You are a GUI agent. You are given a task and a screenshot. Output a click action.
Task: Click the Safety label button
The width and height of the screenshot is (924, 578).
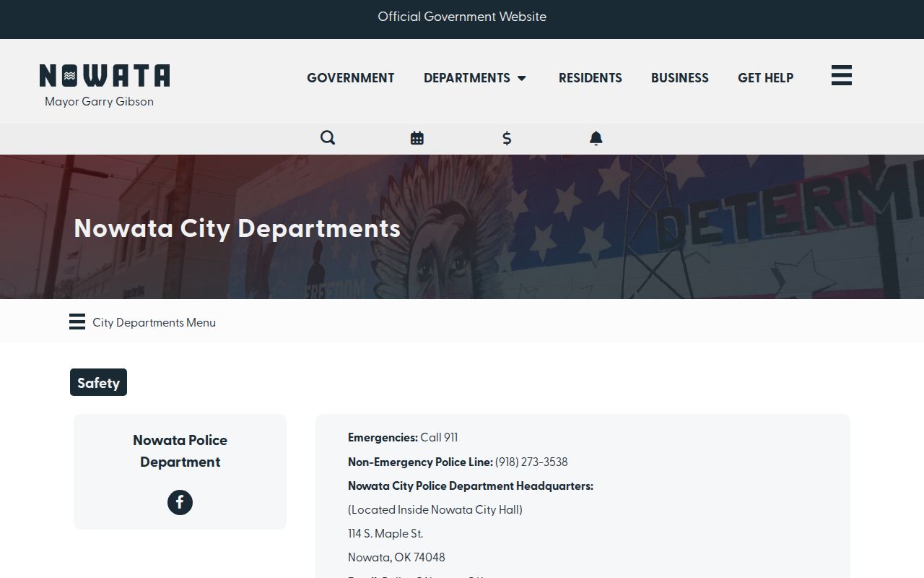98,382
